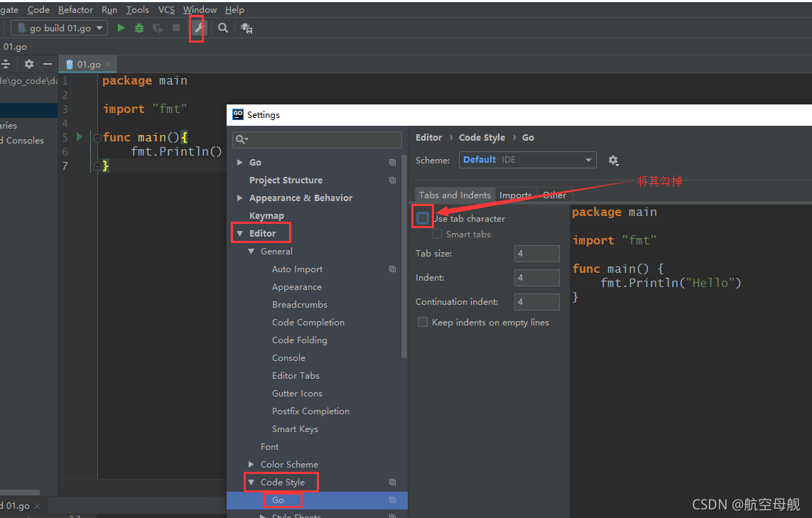Click the Continuation indent field
This screenshot has width=812, height=518.
(x=536, y=301)
